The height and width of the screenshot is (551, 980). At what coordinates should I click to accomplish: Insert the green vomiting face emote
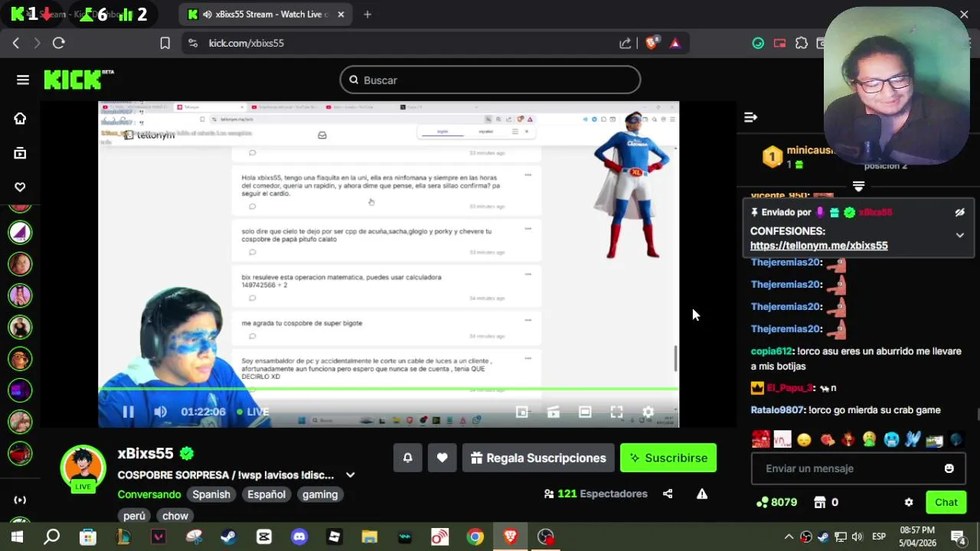pos(869,440)
